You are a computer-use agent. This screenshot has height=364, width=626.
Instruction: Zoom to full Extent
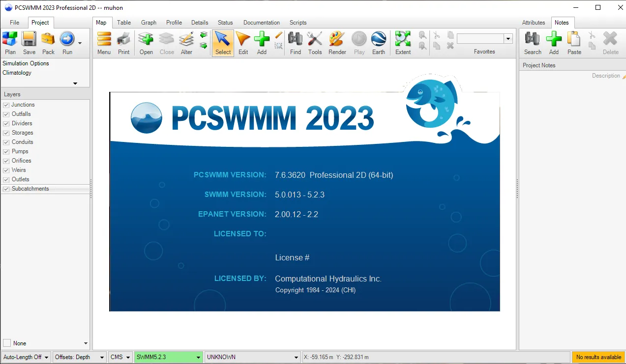click(x=403, y=43)
